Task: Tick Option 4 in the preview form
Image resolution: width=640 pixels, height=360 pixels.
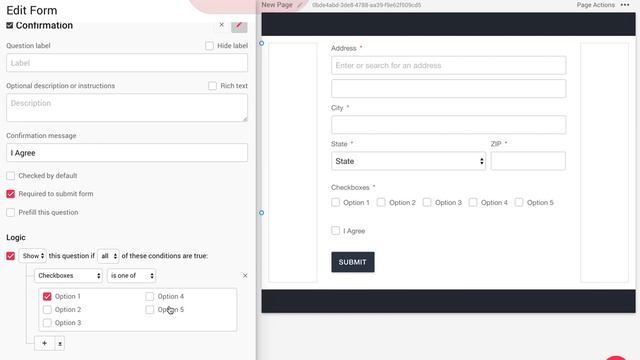Action: coord(473,202)
